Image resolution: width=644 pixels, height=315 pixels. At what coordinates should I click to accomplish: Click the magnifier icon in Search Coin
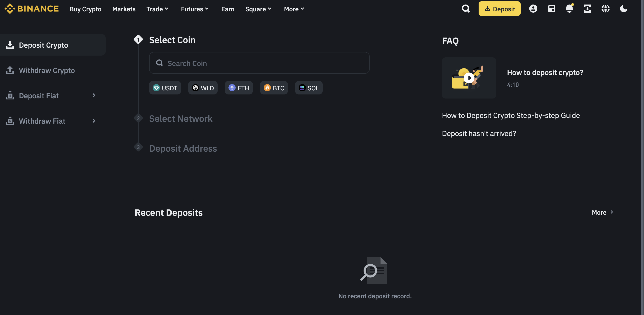tap(160, 63)
